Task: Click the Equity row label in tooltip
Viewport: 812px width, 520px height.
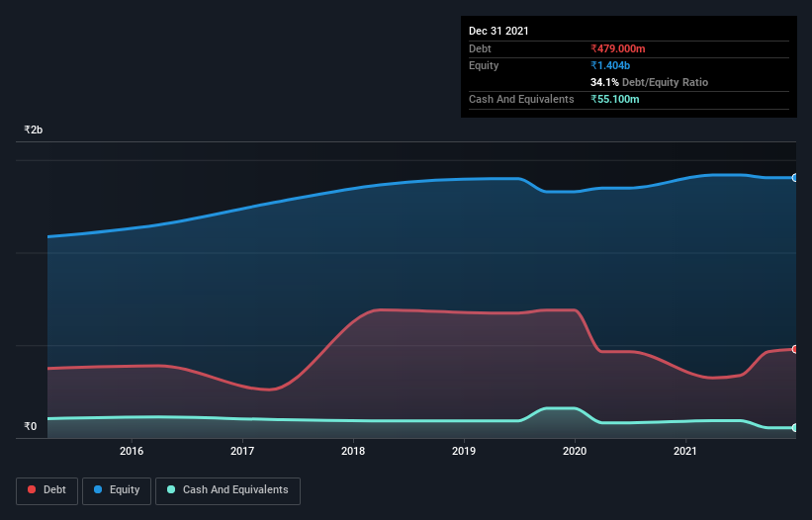Action: point(484,65)
